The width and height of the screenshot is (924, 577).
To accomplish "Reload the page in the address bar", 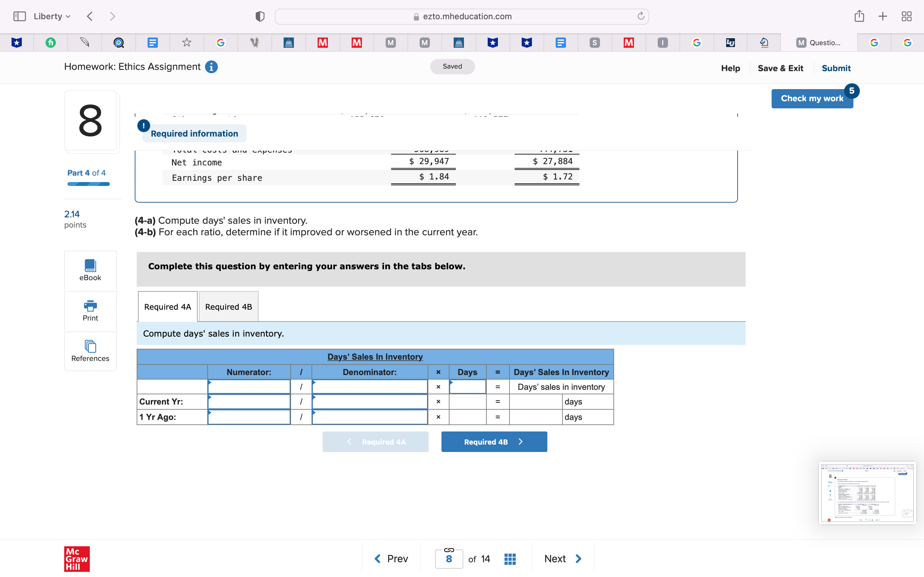I will click(x=641, y=16).
